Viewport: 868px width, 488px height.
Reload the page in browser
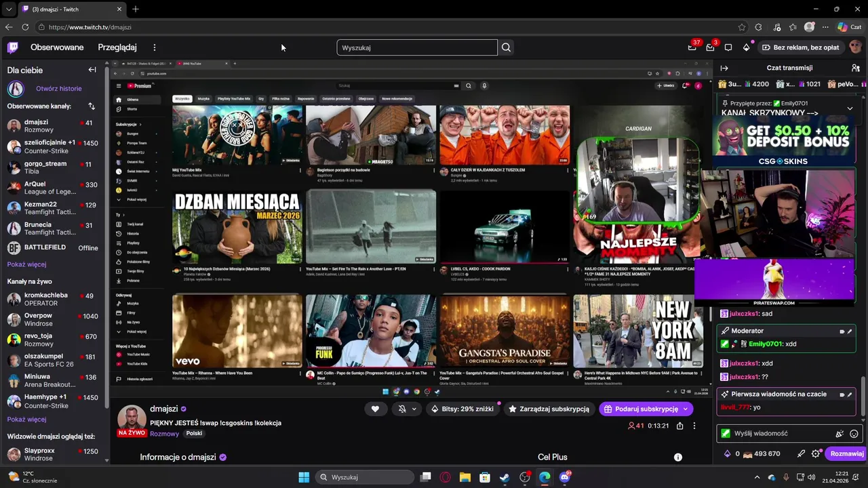coord(25,27)
